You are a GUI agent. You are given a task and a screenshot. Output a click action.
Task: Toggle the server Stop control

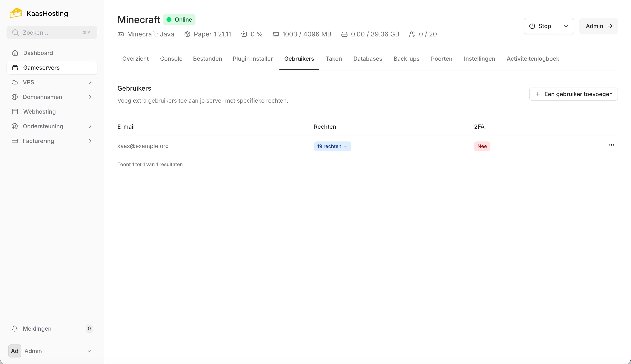pos(540,26)
